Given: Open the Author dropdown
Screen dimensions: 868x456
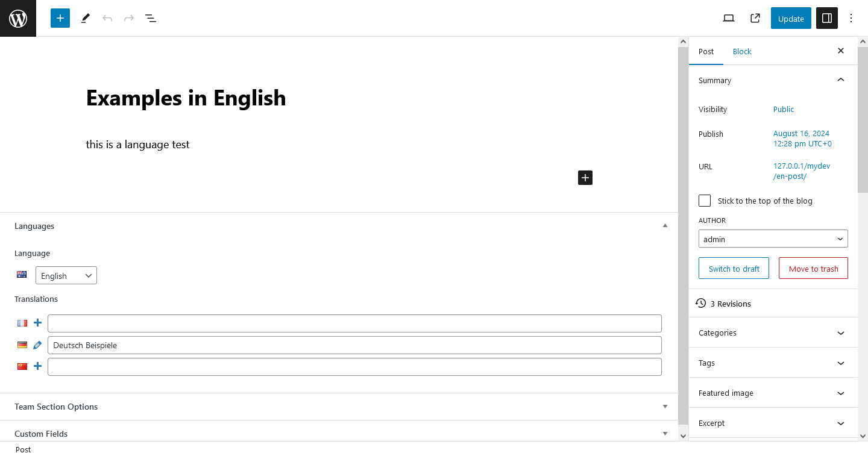Looking at the screenshot, I should (773, 239).
